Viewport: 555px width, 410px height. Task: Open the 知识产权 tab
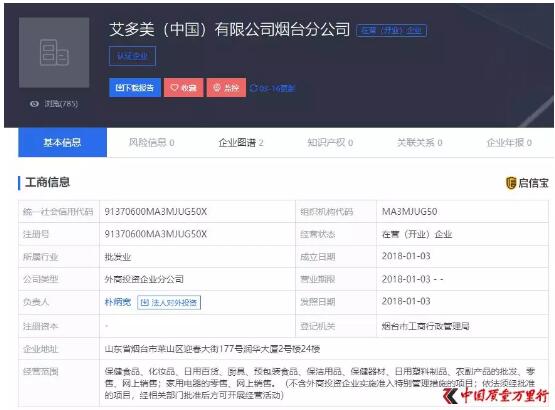(330, 143)
